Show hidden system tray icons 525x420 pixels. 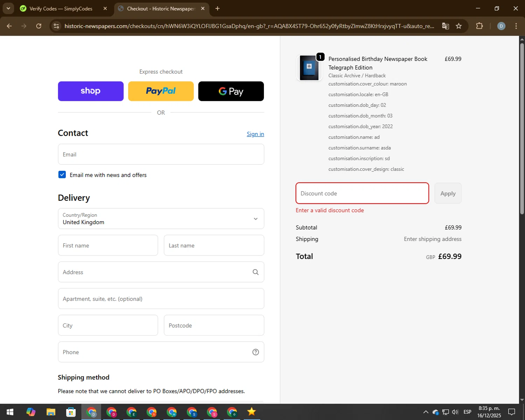(x=426, y=412)
